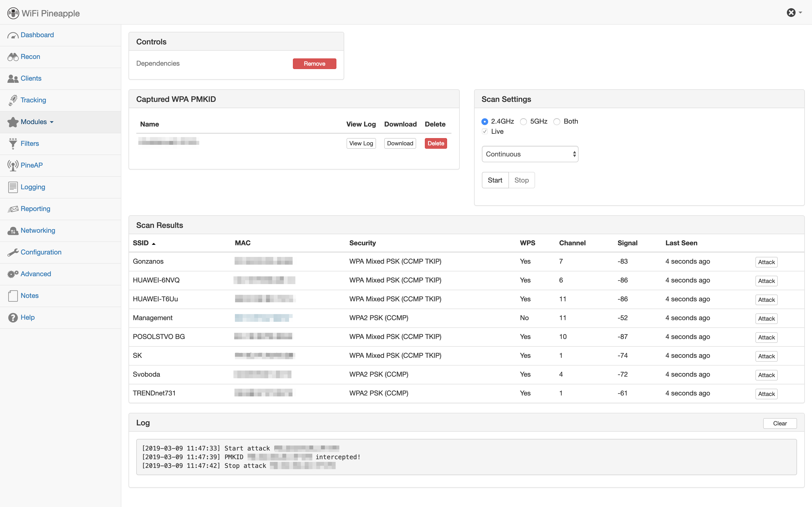Open the Continuous scan duration dropdown
The height and width of the screenshot is (507, 812).
[x=530, y=154]
